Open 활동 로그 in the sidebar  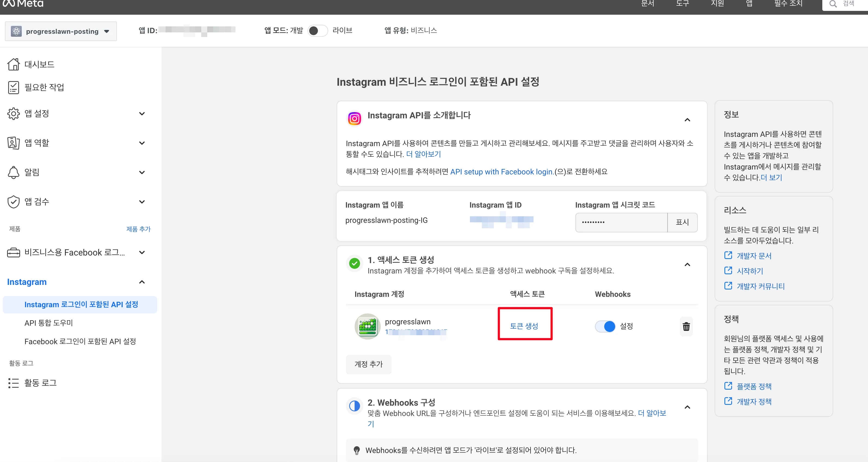coord(41,383)
